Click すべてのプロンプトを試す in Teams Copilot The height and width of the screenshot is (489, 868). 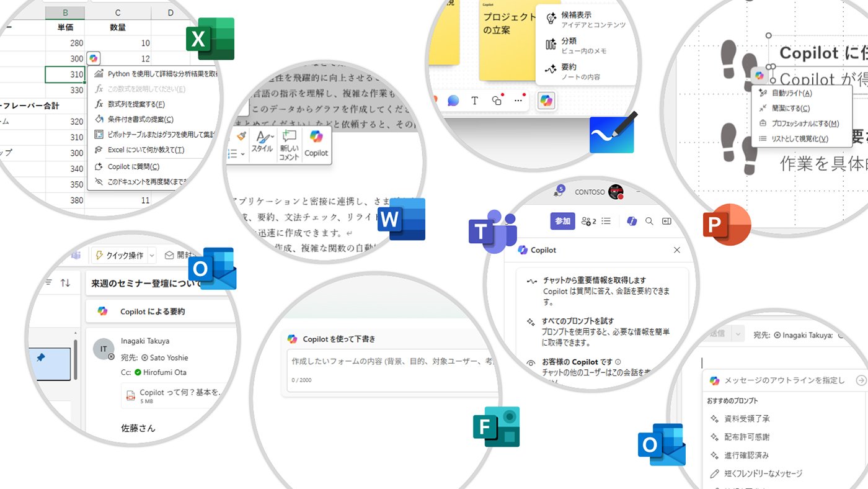coord(598,331)
